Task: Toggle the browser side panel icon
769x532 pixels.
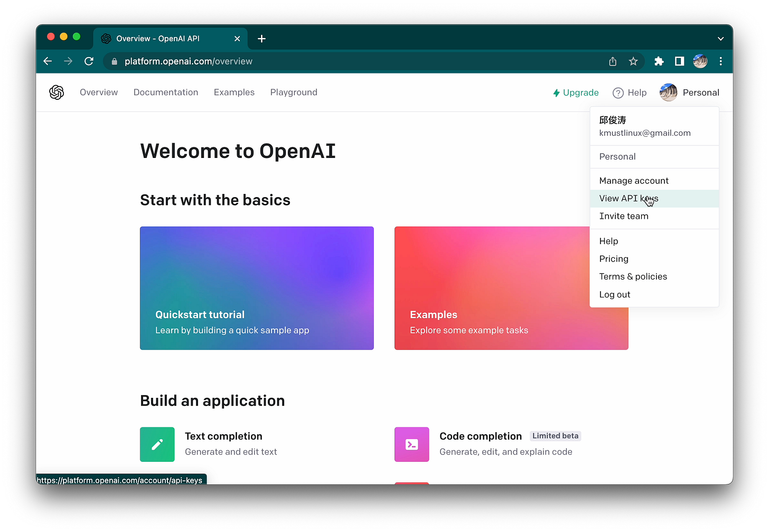Action: [x=680, y=61]
